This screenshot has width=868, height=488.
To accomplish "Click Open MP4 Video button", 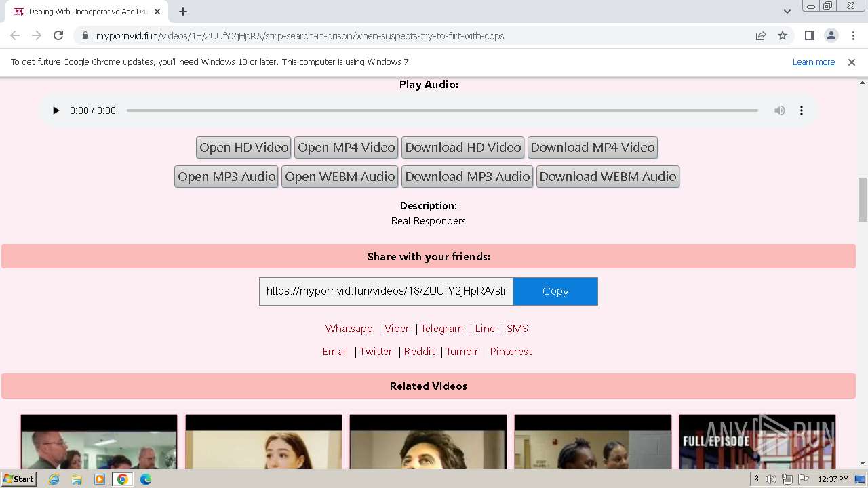I will point(346,148).
